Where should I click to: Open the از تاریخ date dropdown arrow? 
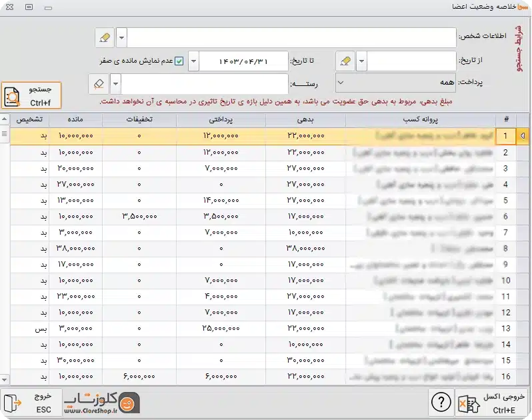pyautogui.click(x=361, y=61)
